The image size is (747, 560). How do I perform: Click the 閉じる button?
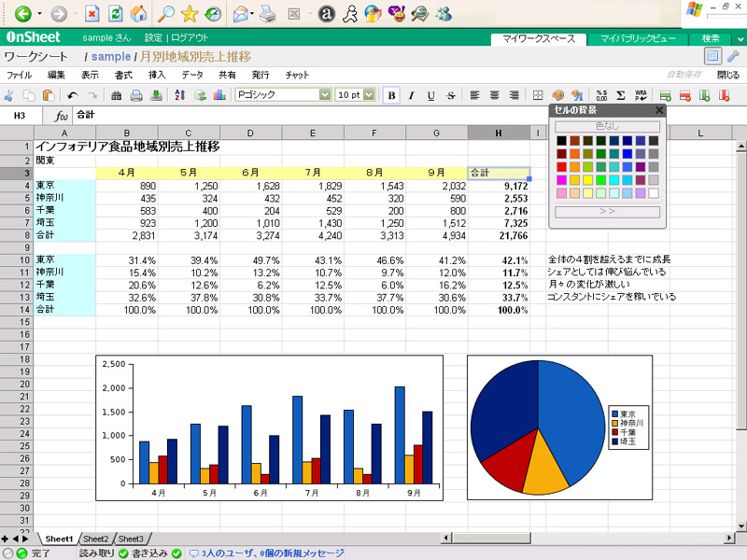[728, 76]
